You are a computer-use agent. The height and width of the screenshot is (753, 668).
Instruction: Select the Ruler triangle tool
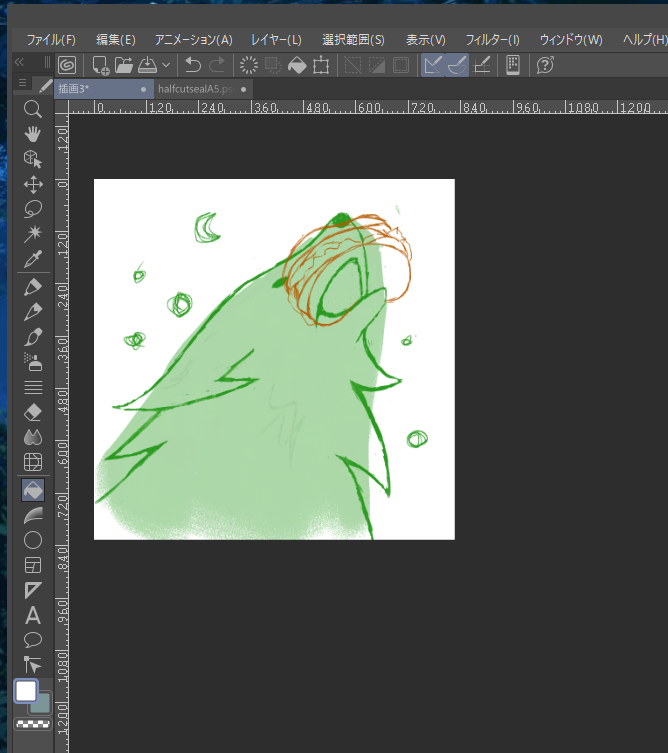(33, 590)
